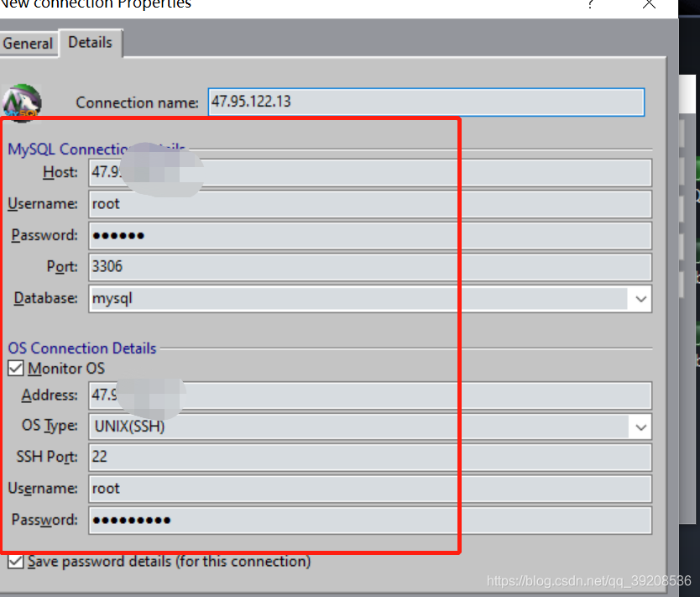This screenshot has height=597, width=700.
Task: Disable the Monitor OS checkbox
Action: coord(13,368)
